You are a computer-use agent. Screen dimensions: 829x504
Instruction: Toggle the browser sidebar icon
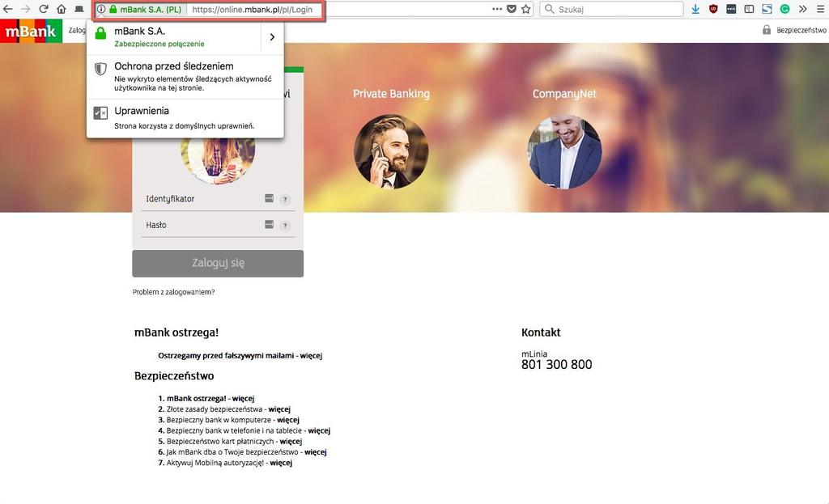click(749, 9)
